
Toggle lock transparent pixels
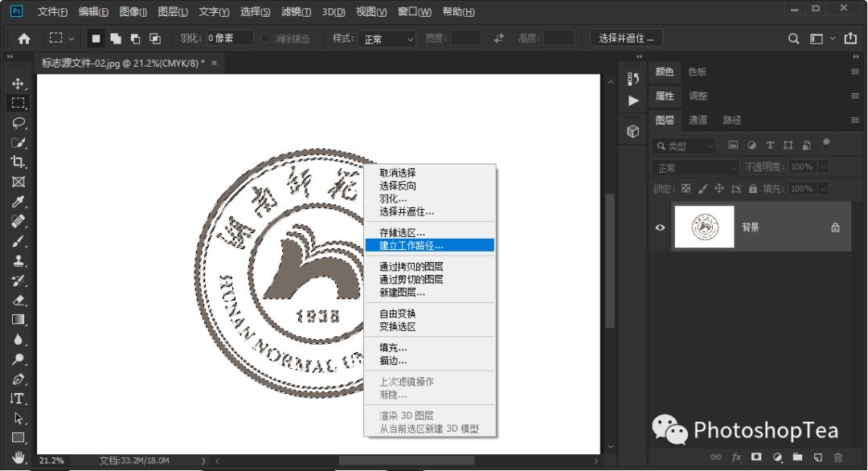pyautogui.click(x=686, y=189)
